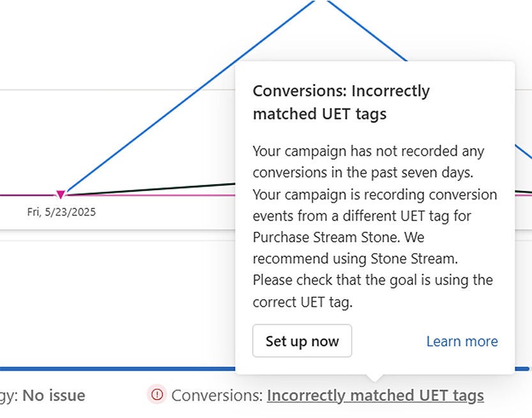Select the pink triangle marker on the chart
Screen dimensions: 532x418
pos(61,194)
